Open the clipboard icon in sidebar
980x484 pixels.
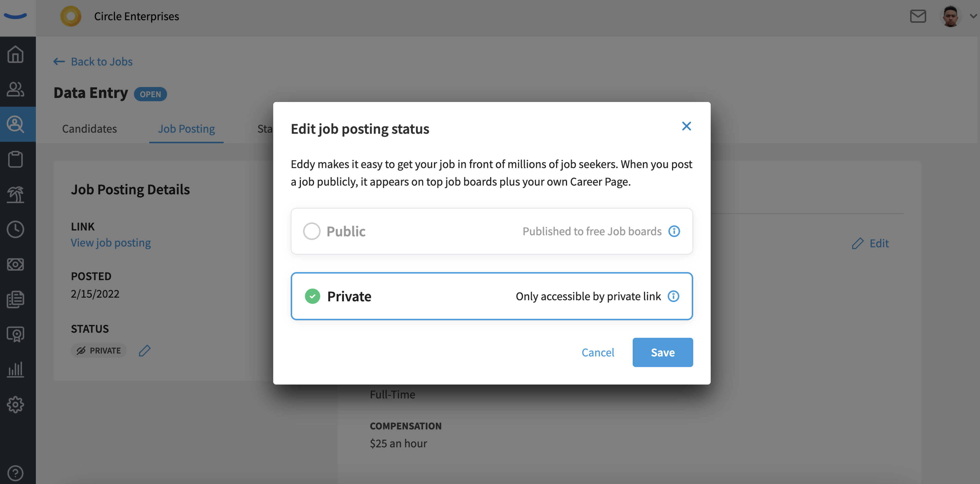pos(16,159)
